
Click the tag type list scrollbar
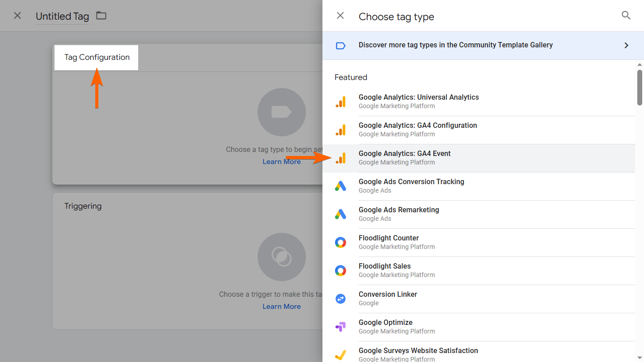[640, 87]
